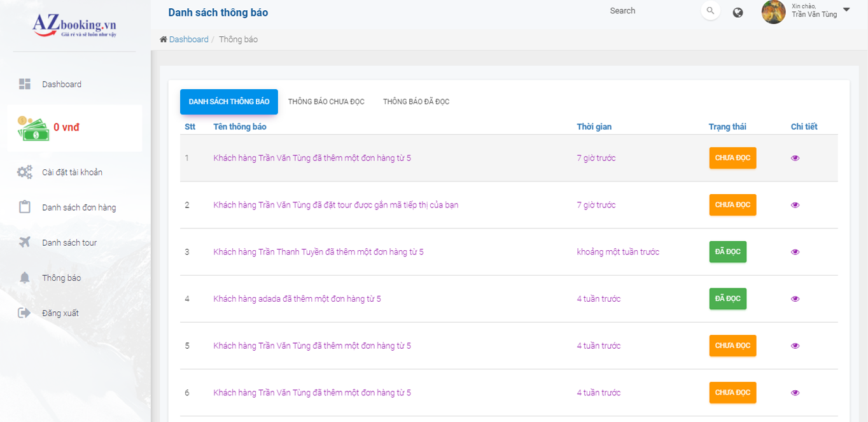Expand the user dropdown arrow near Trần Văn Tùng
Image resolution: width=868 pixels, height=422 pixels.
coord(846,10)
